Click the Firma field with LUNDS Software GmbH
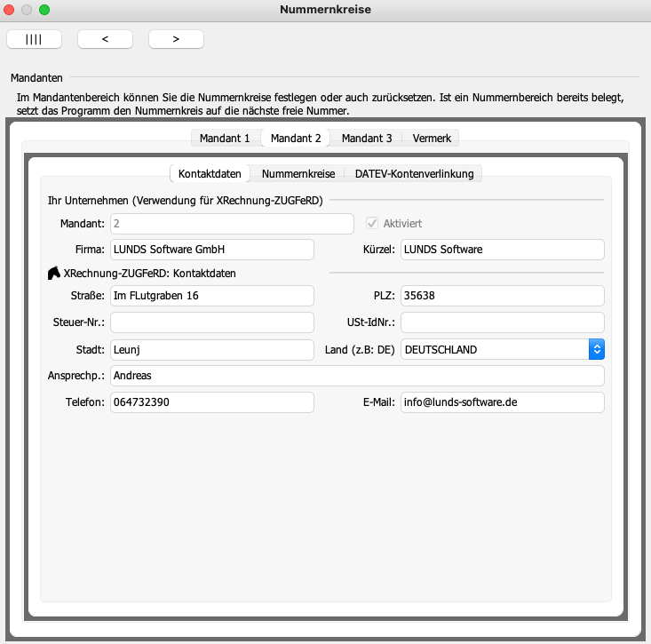The height and width of the screenshot is (644, 651). pos(212,250)
